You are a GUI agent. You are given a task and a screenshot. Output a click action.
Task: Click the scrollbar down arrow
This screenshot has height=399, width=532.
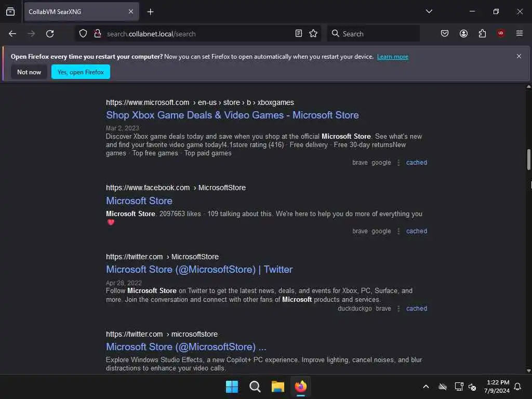click(528, 371)
